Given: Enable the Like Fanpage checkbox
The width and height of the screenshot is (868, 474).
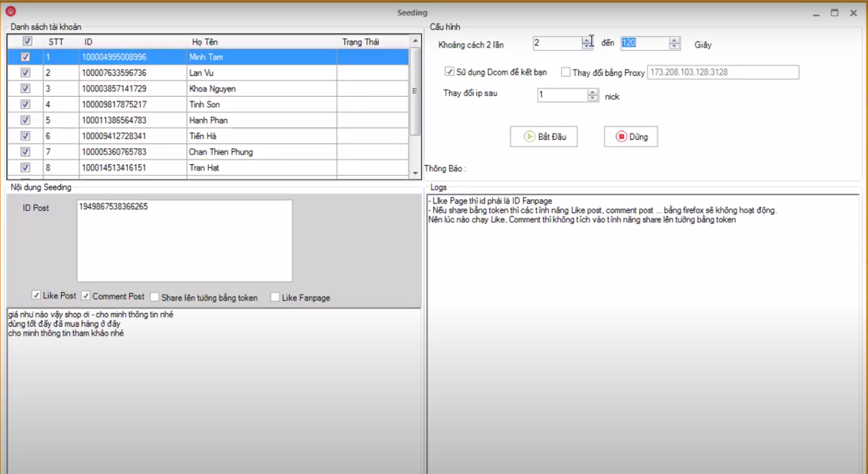Looking at the screenshot, I should pyautogui.click(x=275, y=297).
